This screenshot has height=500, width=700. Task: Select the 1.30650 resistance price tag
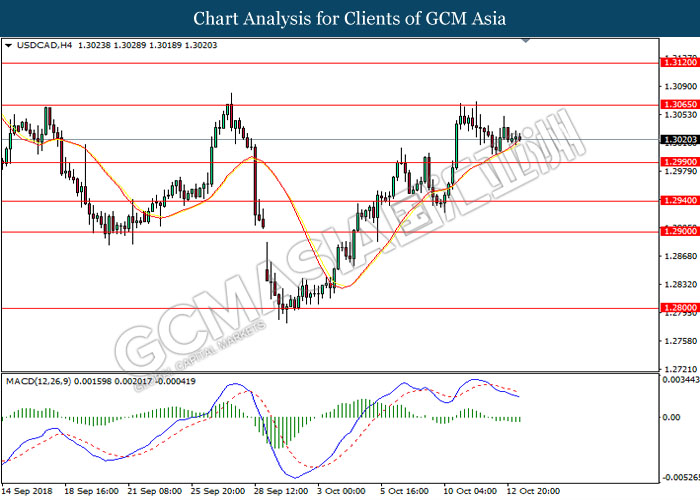677,104
